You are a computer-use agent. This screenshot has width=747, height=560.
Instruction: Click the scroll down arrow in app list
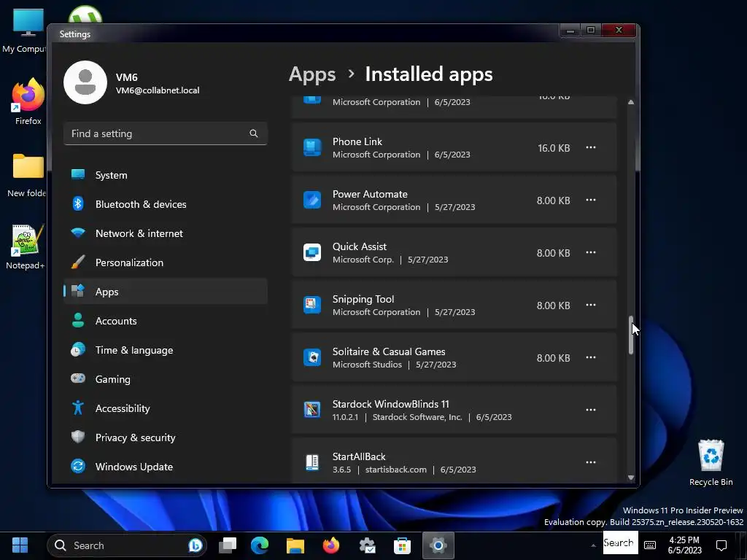pos(631,477)
